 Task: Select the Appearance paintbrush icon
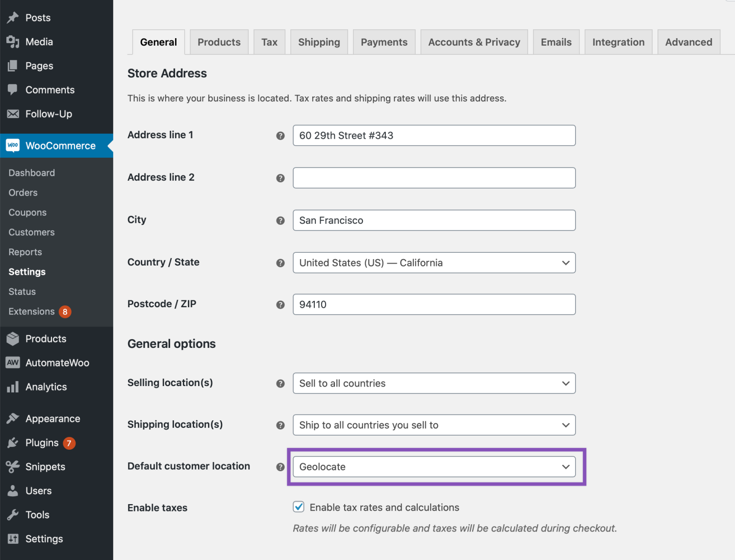pyautogui.click(x=13, y=418)
